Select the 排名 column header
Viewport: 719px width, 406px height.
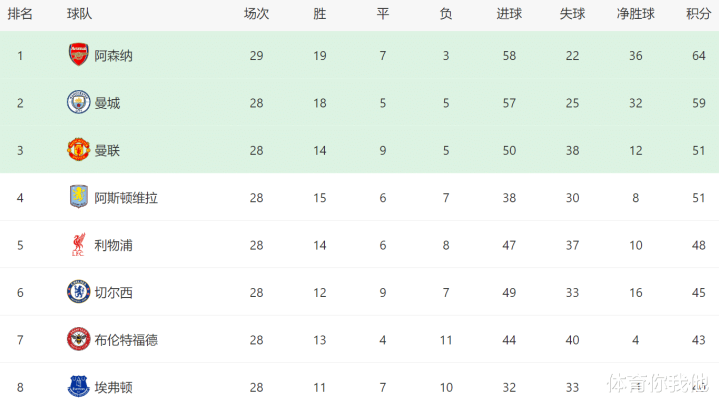coord(20,14)
